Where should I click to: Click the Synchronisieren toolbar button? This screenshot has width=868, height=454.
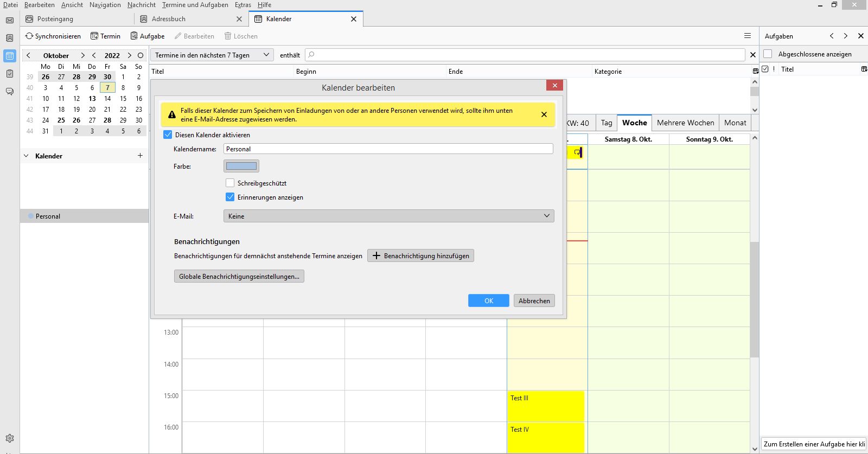point(53,36)
